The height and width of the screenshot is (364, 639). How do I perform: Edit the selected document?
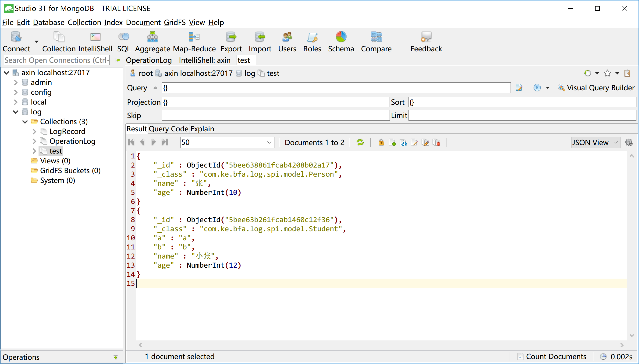point(414,142)
